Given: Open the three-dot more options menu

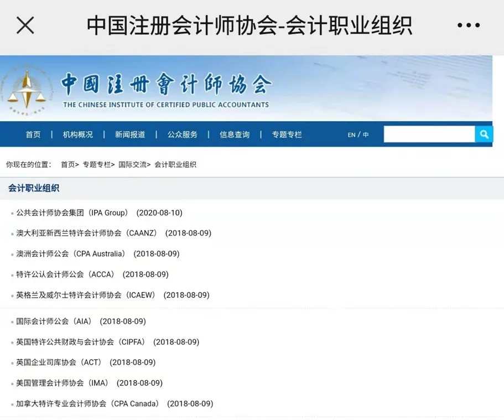Looking at the screenshot, I should point(469,25).
